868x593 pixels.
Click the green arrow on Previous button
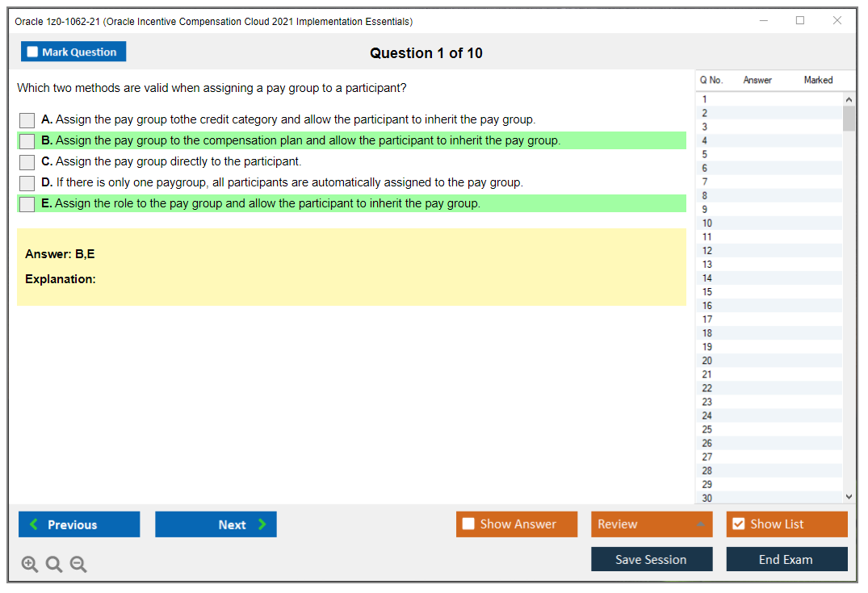click(x=33, y=524)
